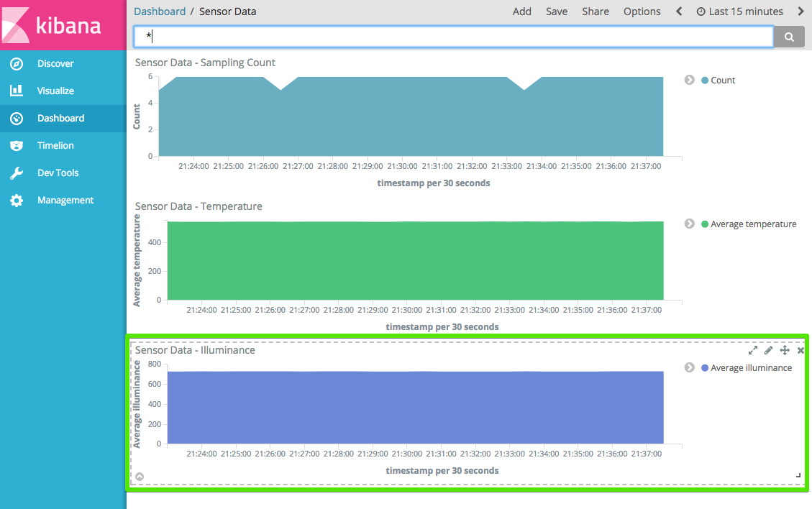Open the Add menu in top bar

pyautogui.click(x=522, y=12)
